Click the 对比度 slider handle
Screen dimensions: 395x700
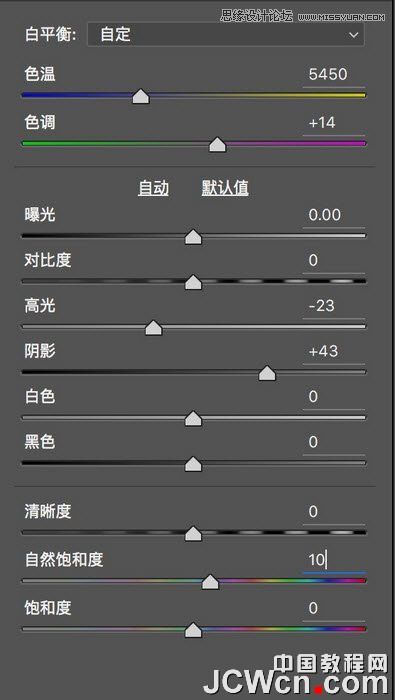point(193,283)
